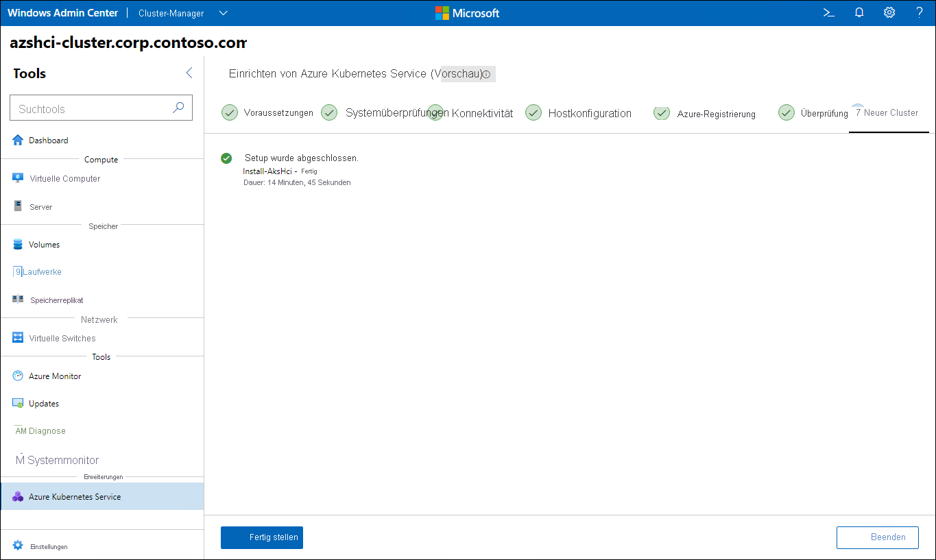Click the Einstellungen gear icon
The image size is (936, 560).
(x=18, y=546)
